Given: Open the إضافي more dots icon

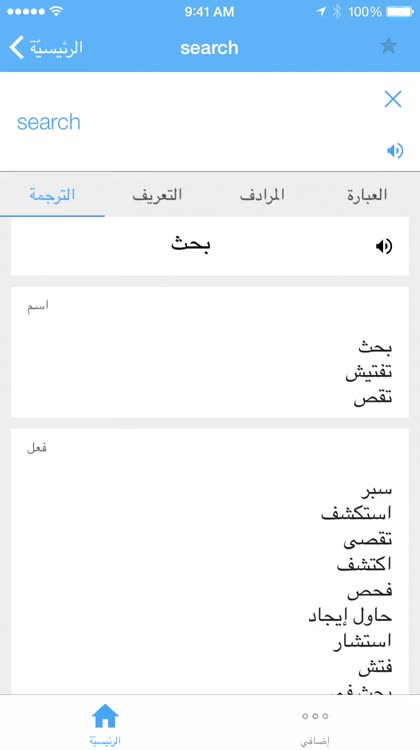Looking at the screenshot, I should [x=315, y=716].
